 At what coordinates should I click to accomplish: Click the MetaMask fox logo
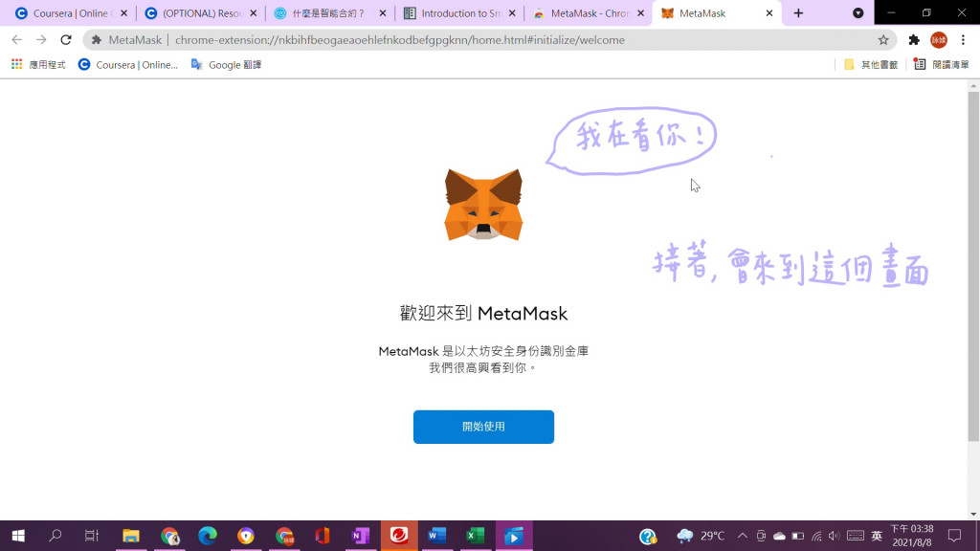(x=483, y=205)
